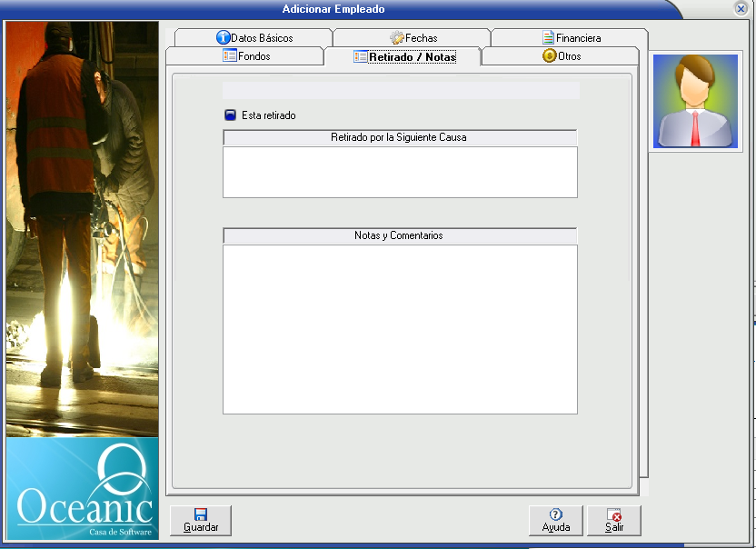The height and width of the screenshot is (549, 756).
Task: Switch to the Retirado / Notas tab
Action: tap(403, 56)
